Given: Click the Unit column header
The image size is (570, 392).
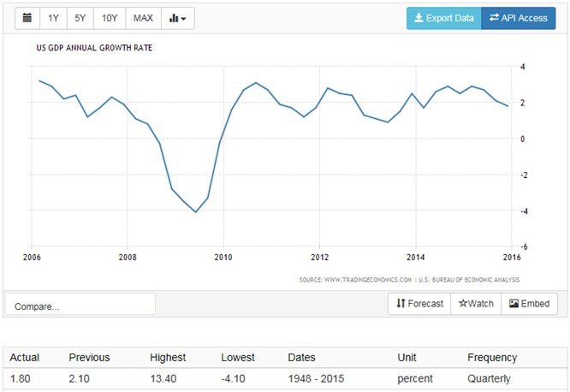Looking at the screenshot, I should tap(407, 358).
